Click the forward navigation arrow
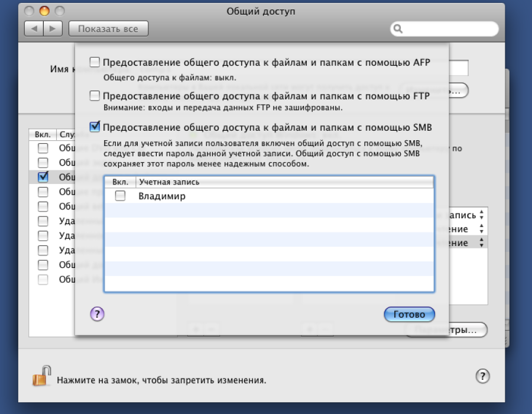This screenshot has height=414, width=532. pos(53,28)
